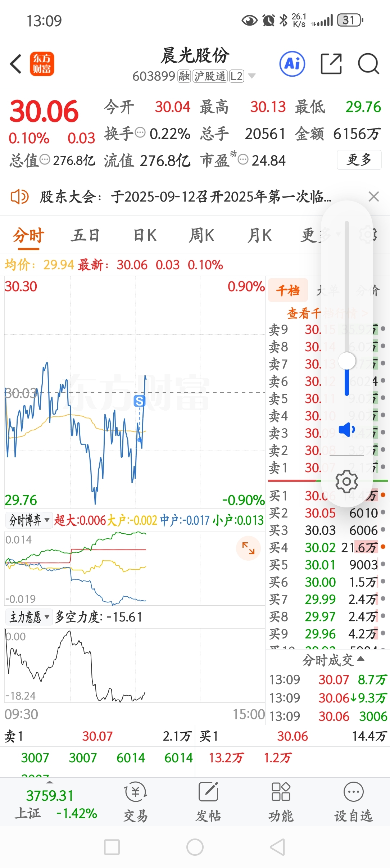Viewport: 390px width, 868px height.
Task: Open the 分时博弈 indicator dropdown
Action: pyautogui.click(x=29, y=520)
